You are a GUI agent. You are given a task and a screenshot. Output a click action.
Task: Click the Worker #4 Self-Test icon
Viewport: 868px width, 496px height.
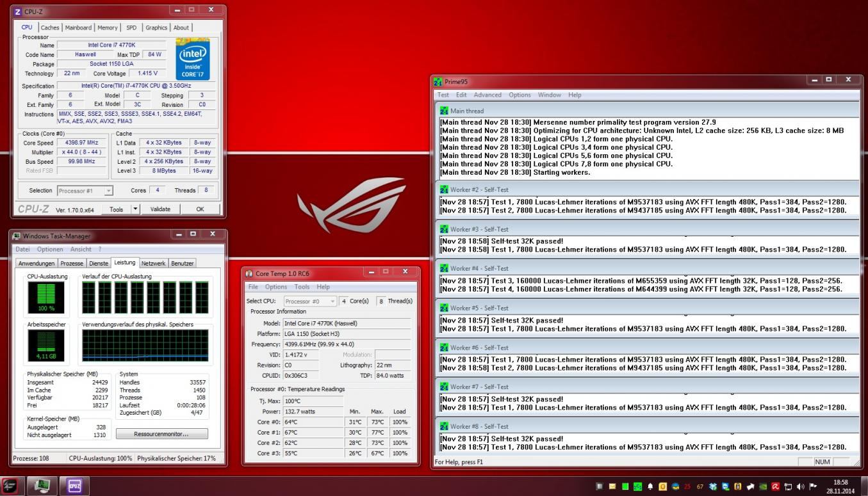tap(445, 268)
